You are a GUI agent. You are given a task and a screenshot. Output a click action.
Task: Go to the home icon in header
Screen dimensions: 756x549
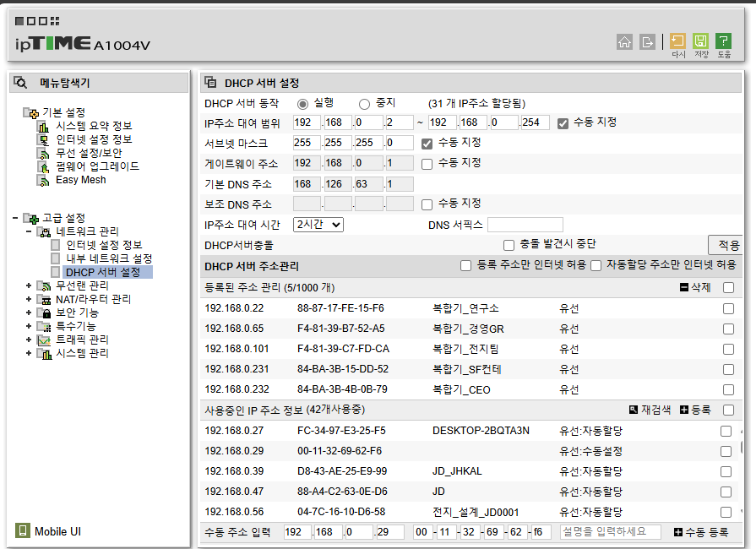(x=624, y=42)
